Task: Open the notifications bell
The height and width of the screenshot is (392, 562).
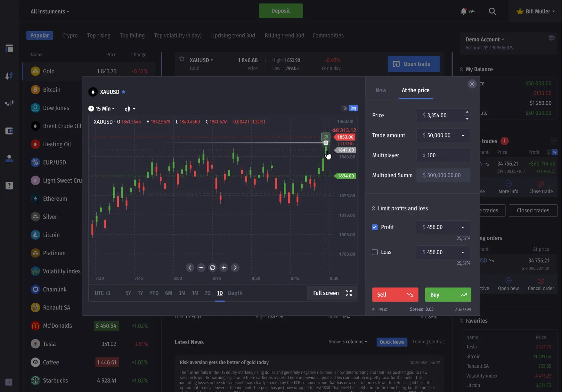Action: click(x=463, y=11)
